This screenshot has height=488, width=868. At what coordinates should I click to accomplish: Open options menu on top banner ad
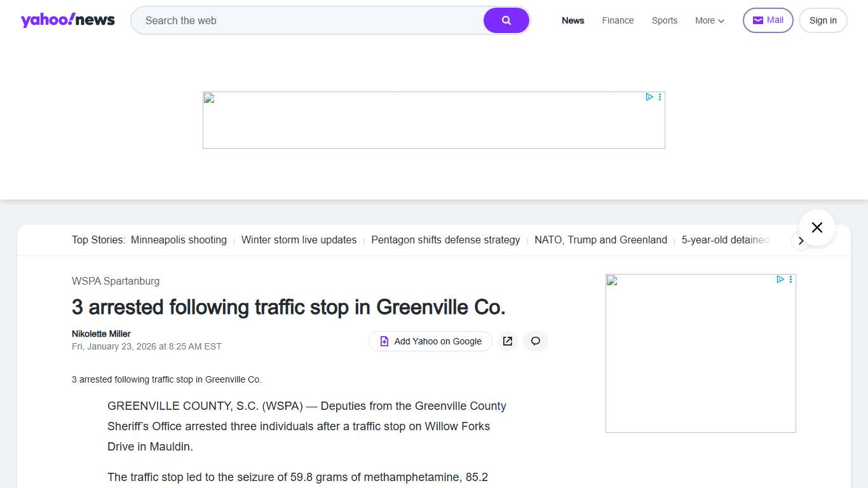click(660, 97)
